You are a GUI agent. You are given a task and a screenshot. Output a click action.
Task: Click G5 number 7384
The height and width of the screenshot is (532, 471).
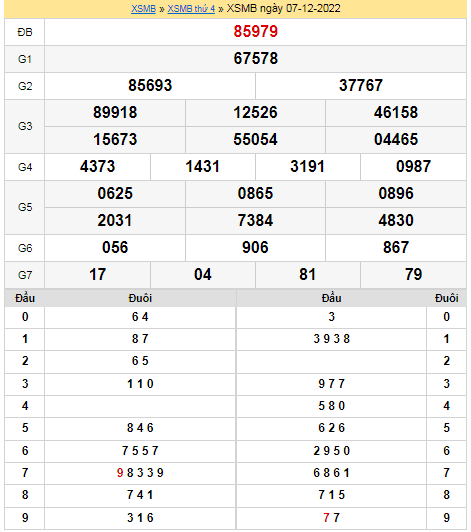pos(255,221)
